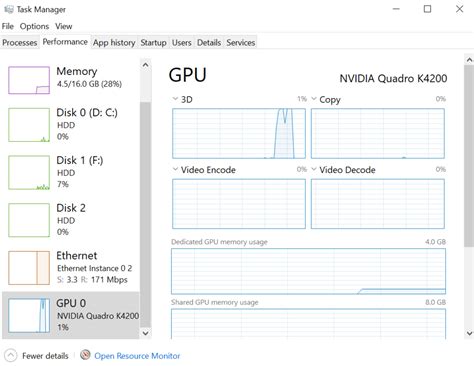The width and height of the screenshot is (474, 366).
Task: Open the View menu
Action: pos(64,26)
